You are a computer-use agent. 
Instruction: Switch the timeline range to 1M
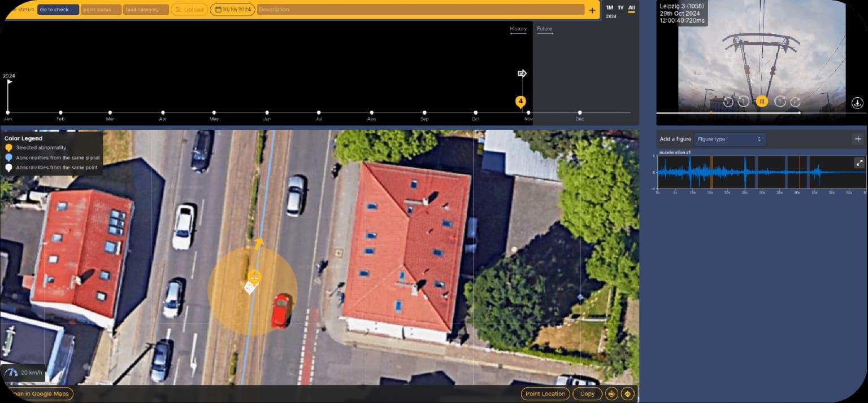(x=609, y=7)
